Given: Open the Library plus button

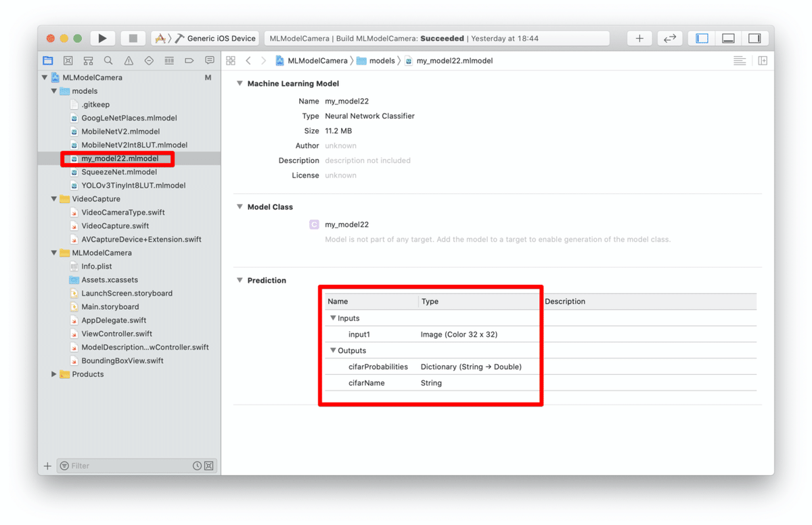Looking at the screenshot, I should coord(639,39).
